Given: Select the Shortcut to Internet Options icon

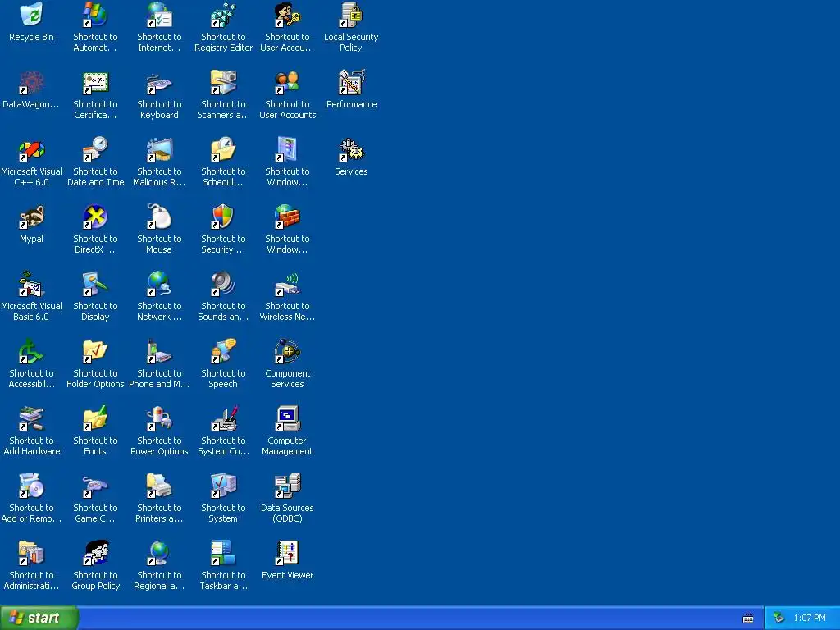Looking at the screenshot, I should pos(159,15).
